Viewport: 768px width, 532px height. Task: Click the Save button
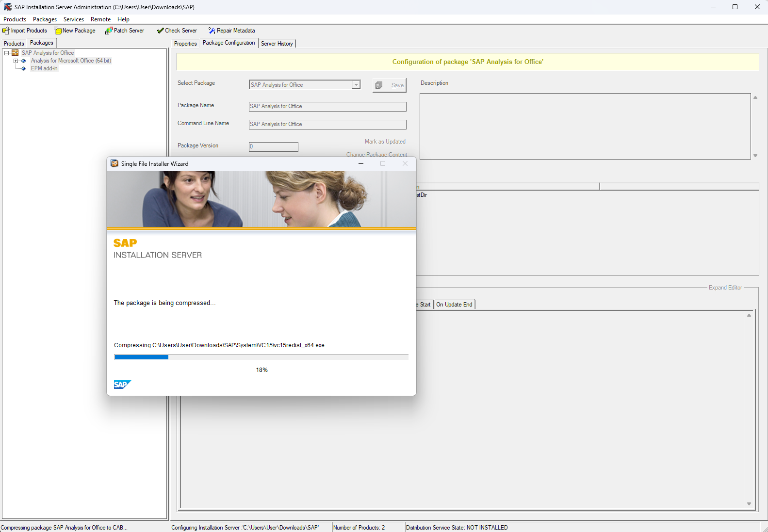389,85
